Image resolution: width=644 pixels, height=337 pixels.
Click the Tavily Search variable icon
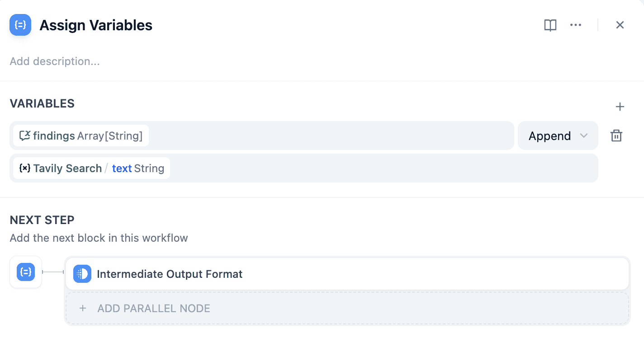pyautogui.click(x=25, y=168)
